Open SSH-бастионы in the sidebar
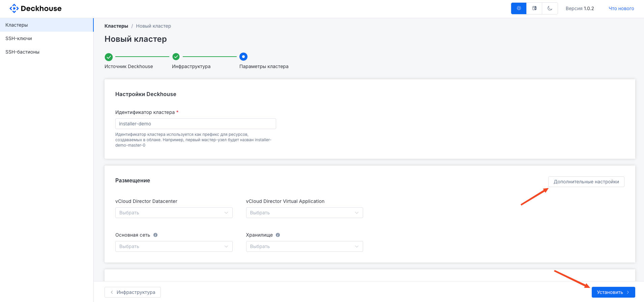 click(47, 52)
